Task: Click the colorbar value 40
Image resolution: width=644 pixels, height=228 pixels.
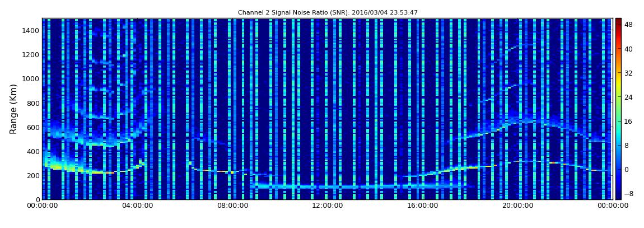Action: tap(628, 49)
